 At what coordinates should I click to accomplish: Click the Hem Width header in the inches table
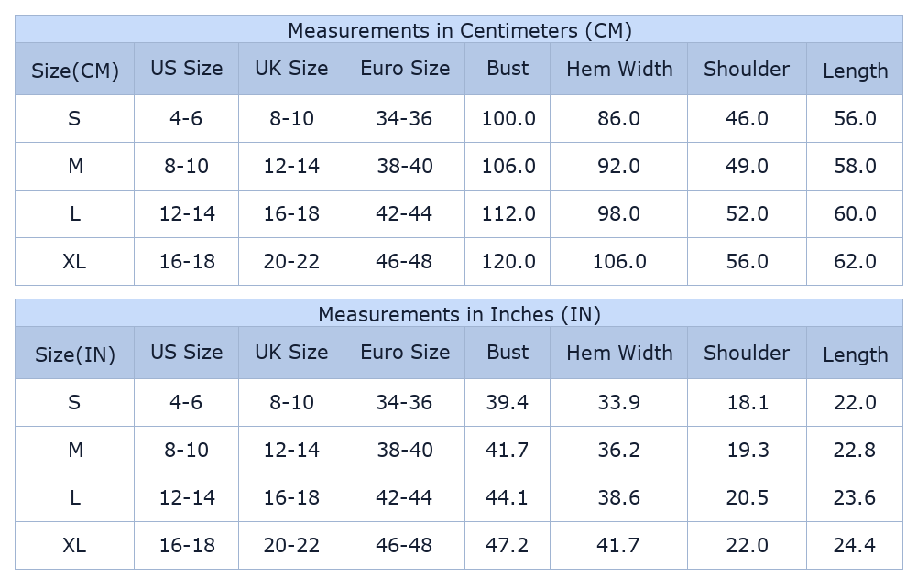619,353
